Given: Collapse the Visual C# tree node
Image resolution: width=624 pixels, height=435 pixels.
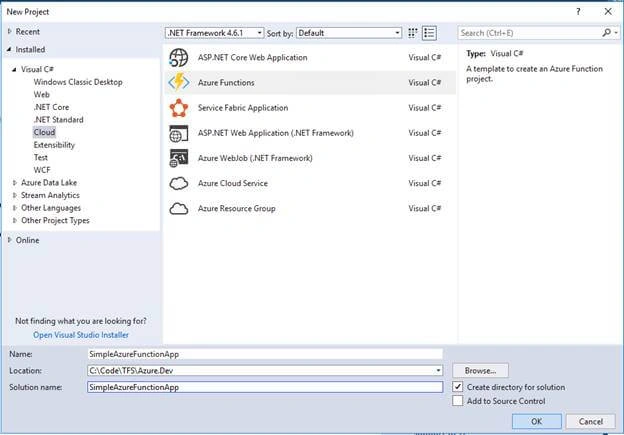Looking at the screenshot, I should pos(14,69).
